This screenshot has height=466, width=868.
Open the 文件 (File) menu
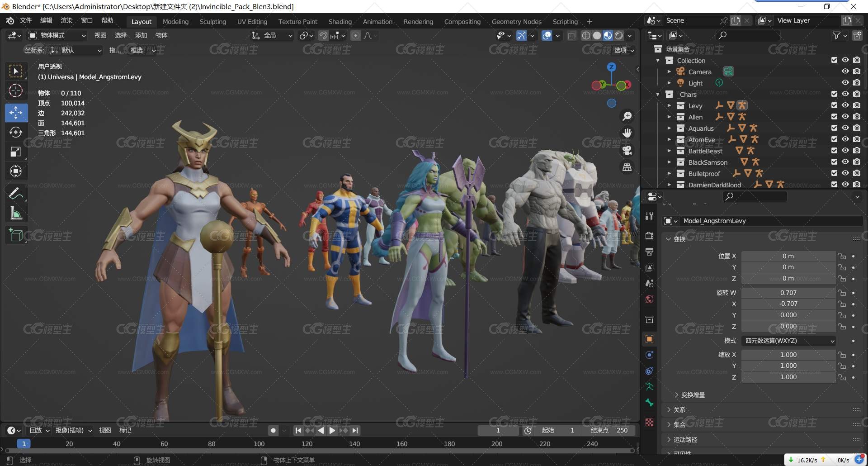tap(26, 20)
